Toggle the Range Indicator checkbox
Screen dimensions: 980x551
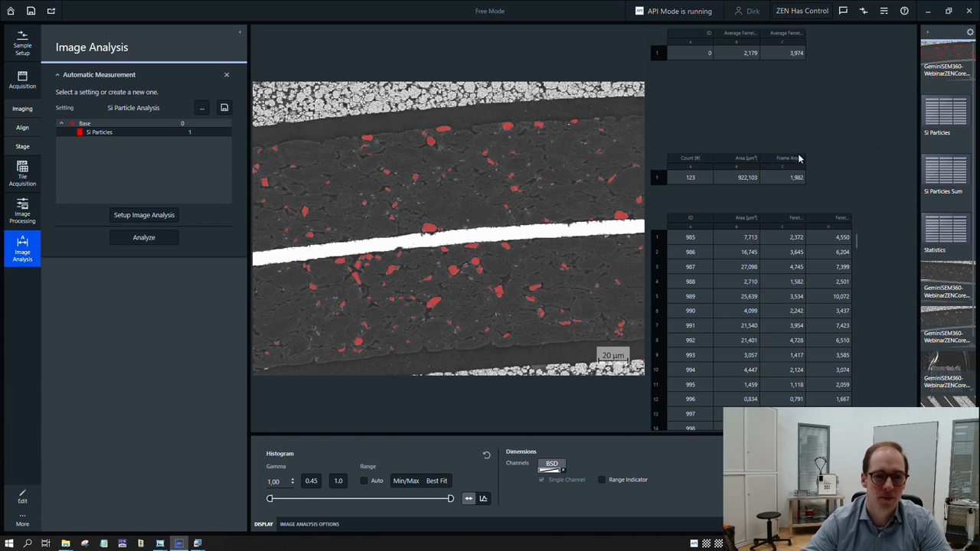pos(602,479)
